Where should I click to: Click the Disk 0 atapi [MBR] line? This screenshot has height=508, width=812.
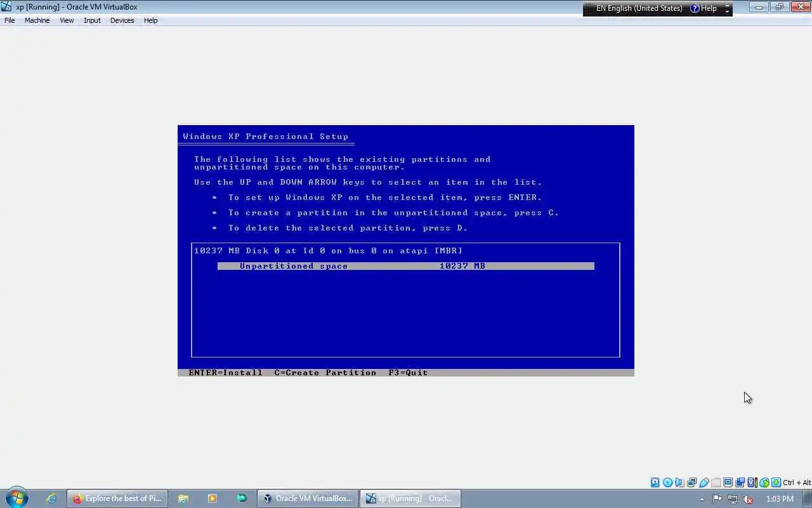tap(328, 251)
